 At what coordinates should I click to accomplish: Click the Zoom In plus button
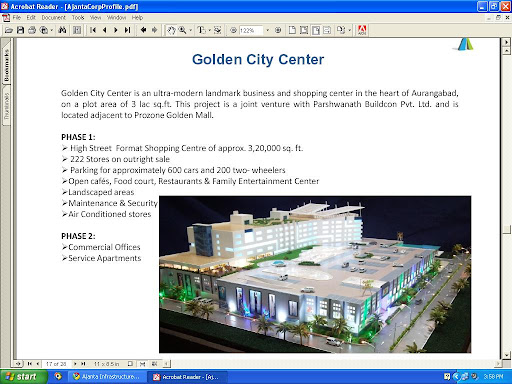[278, 30]
